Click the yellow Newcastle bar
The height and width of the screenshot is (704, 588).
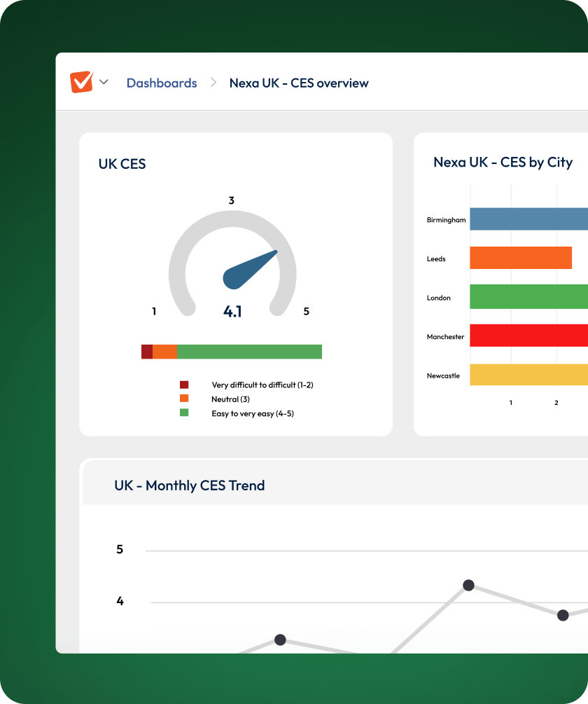coord(528,375)
